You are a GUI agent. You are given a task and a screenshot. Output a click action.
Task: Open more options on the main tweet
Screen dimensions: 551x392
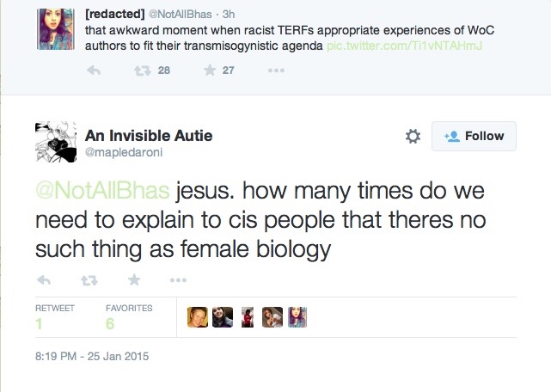click(179, 279)
